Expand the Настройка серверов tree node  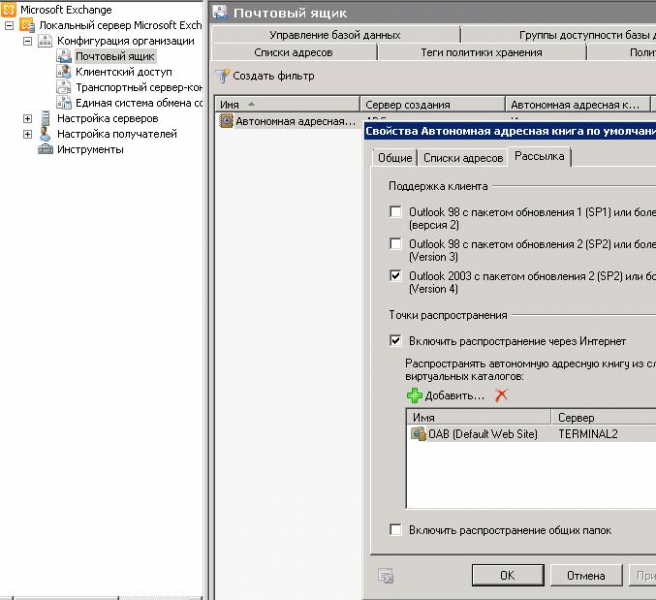tap(28, 119)
